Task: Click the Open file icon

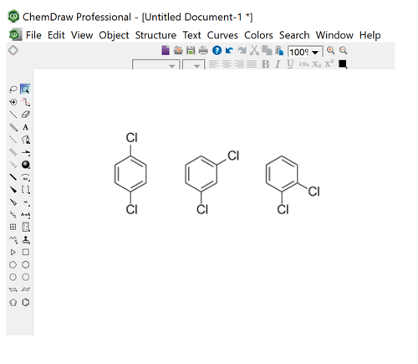Action: point(178,50)
